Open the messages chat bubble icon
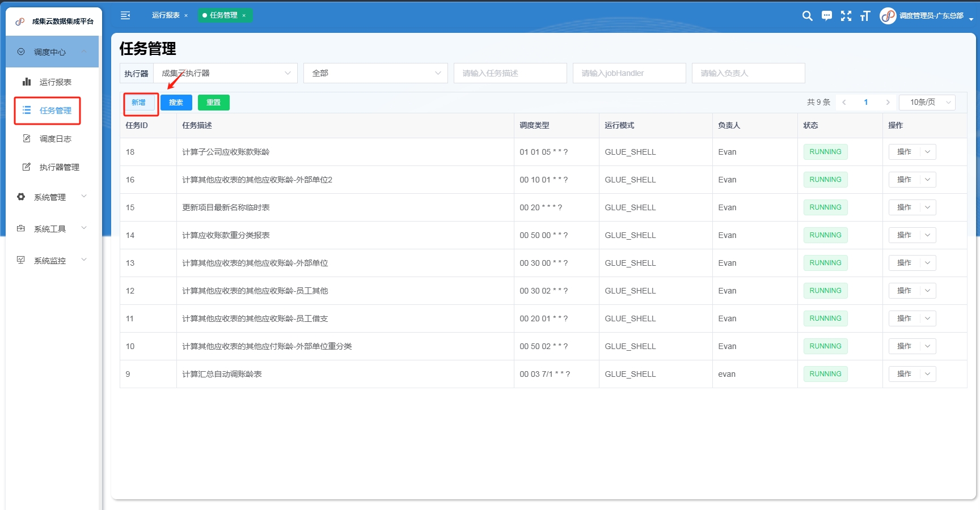Image resolution: width=980 pixels, height=510 pixels. pos(827,16)
